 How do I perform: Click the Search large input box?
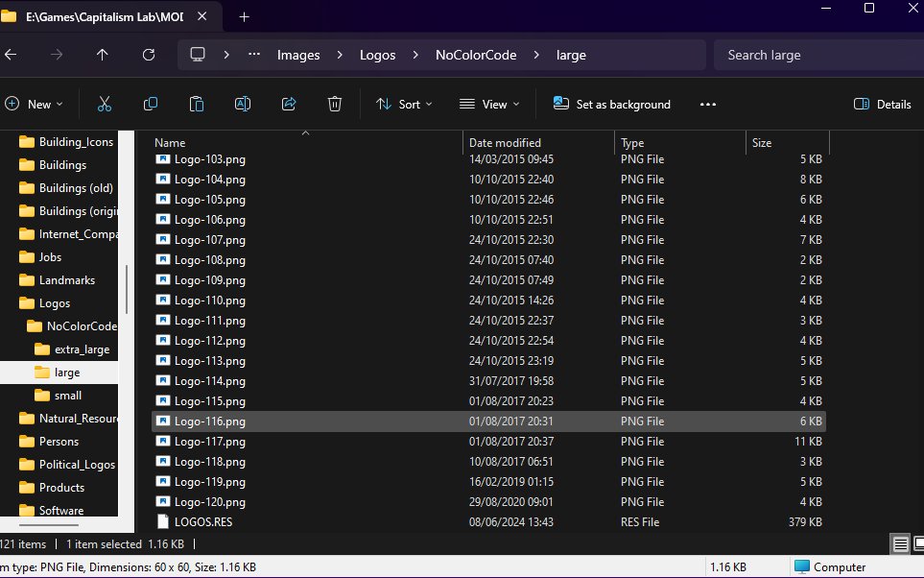coord(819,55)
